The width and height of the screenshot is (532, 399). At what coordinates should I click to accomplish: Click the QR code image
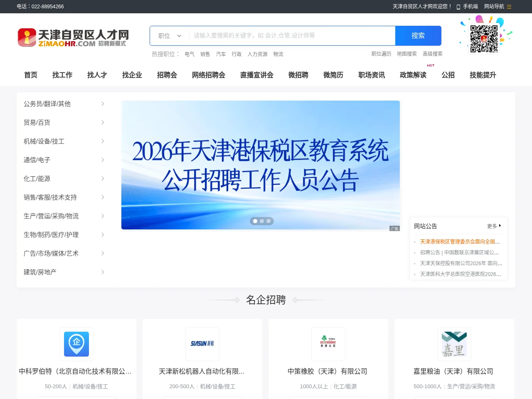[x=484, y=39]
